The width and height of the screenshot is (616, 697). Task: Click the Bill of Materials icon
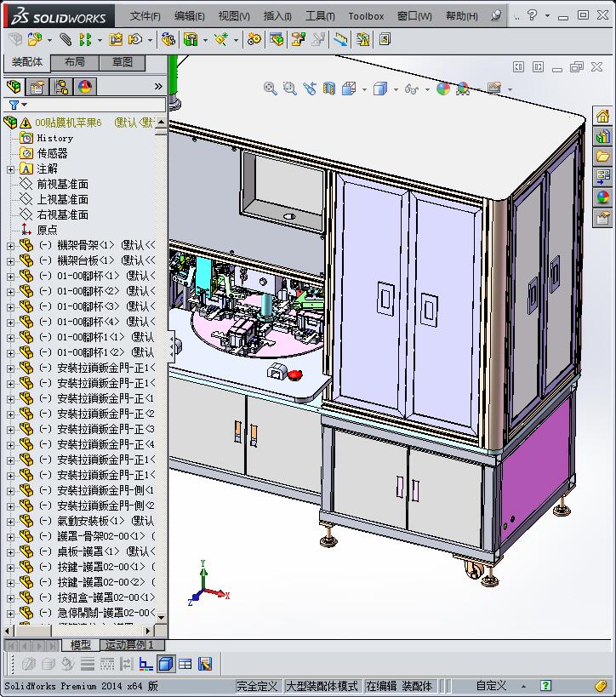tap(277, 39)
